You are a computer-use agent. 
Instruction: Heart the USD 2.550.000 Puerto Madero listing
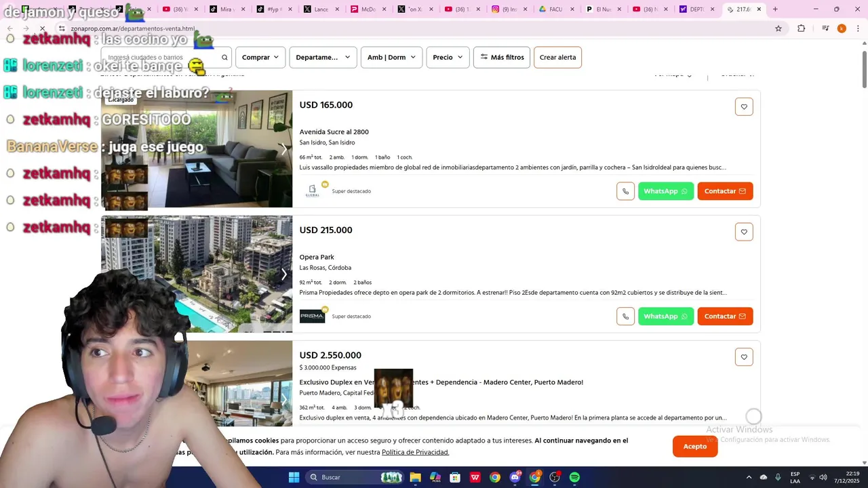point(744,357)
